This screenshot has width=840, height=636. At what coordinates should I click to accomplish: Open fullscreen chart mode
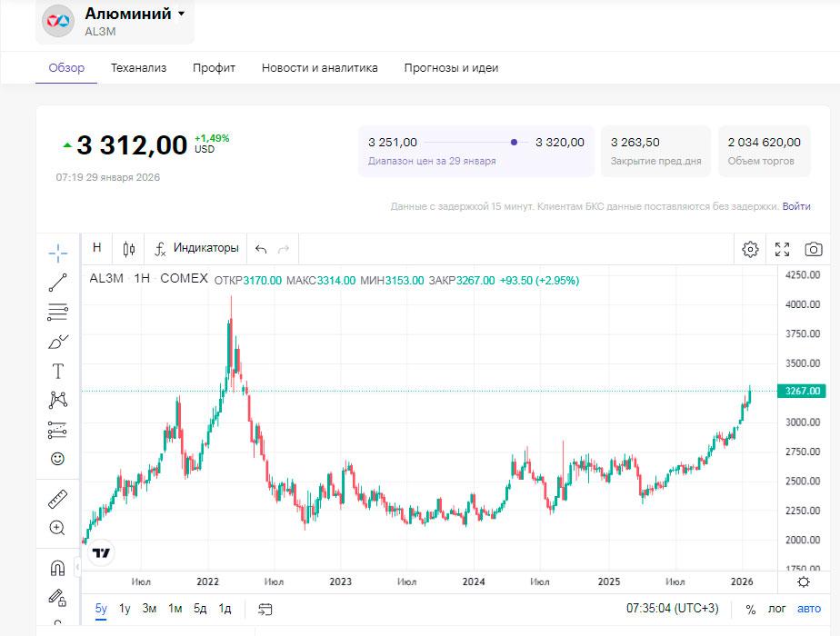[x=782, y=249]
